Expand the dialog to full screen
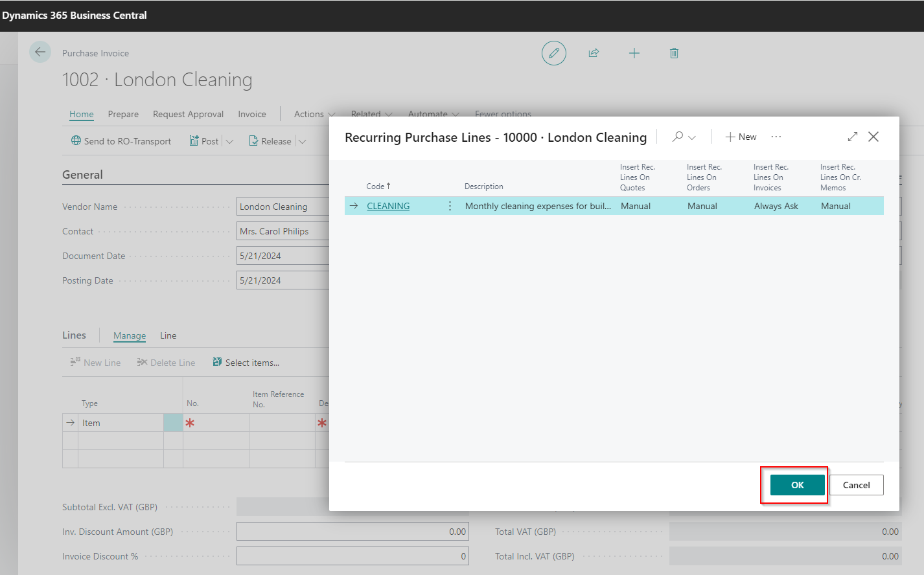924x575 pixels. click(x=853, y=137)
